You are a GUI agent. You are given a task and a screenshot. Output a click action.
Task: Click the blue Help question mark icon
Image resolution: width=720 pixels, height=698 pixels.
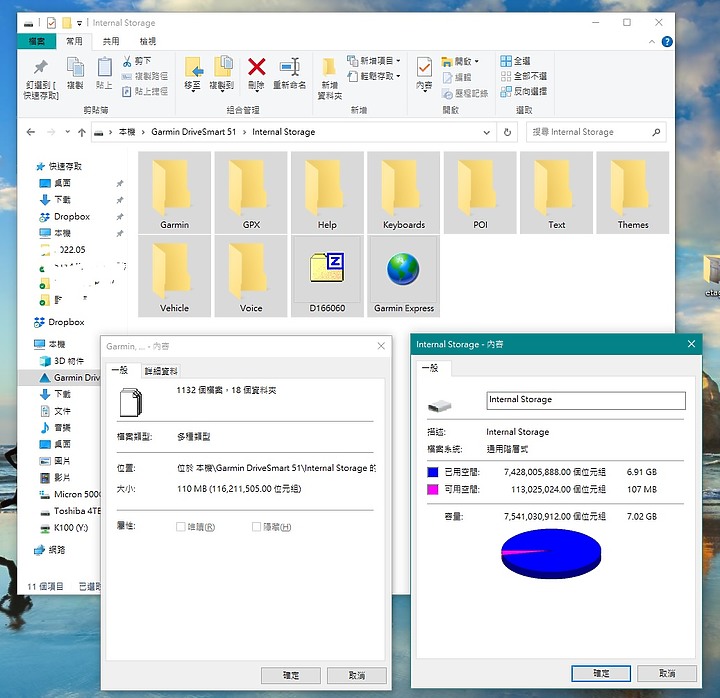(667, 42)
